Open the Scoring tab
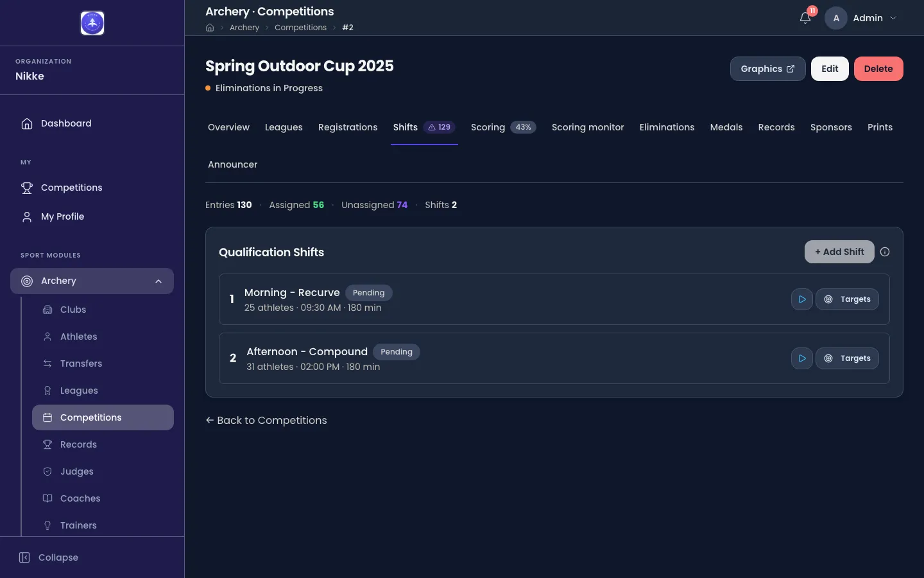924x578 pixels. pyautogui.click(x=503, y=127)
